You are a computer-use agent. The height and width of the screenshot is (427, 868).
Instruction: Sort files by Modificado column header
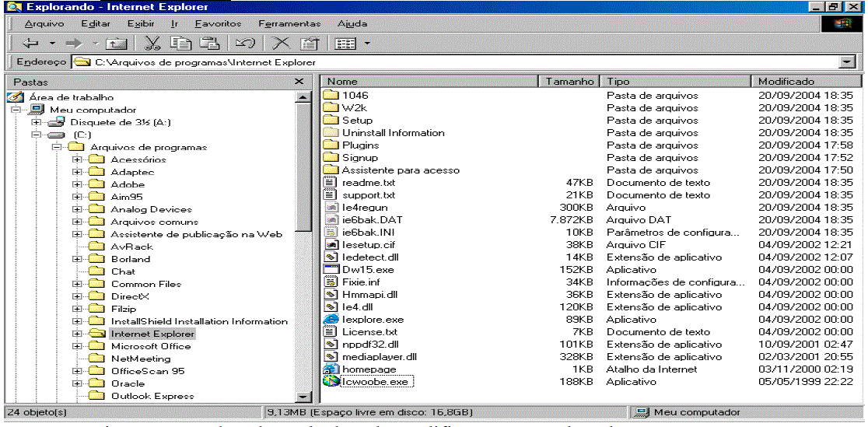tap(786, 81)
